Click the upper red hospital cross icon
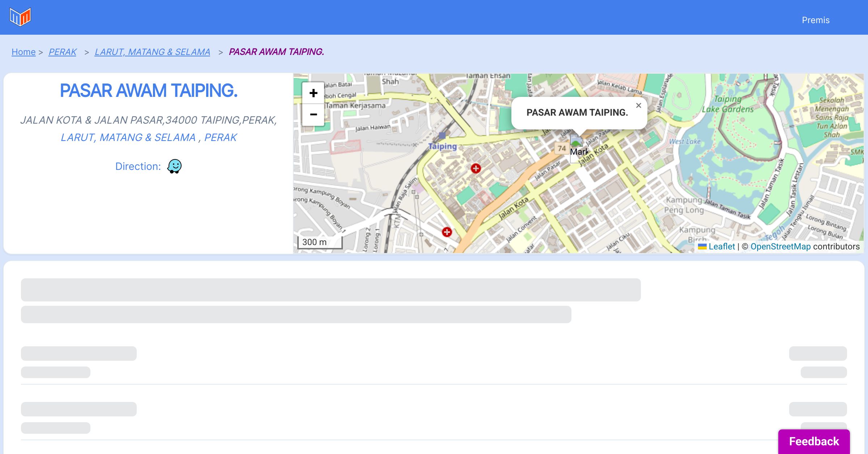The width and height of the screenshot is (868, 454). pyautogui.click(x=476, y=168)
